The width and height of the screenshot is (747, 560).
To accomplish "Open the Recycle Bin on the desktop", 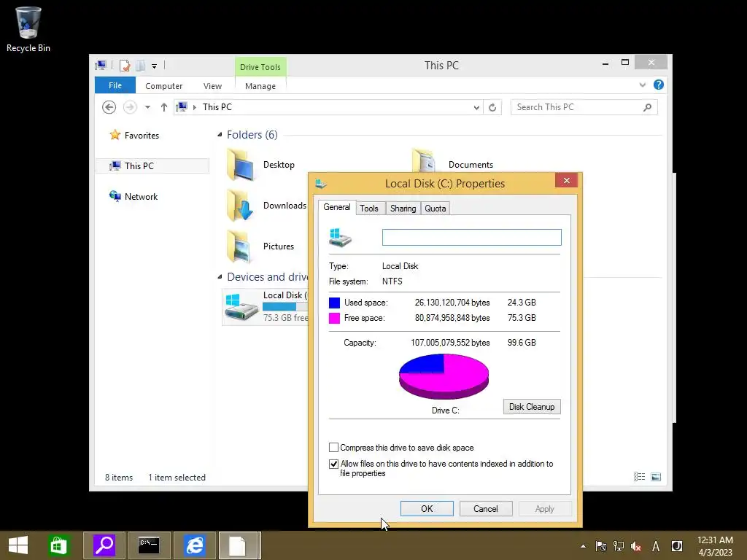I will point(28,28).
